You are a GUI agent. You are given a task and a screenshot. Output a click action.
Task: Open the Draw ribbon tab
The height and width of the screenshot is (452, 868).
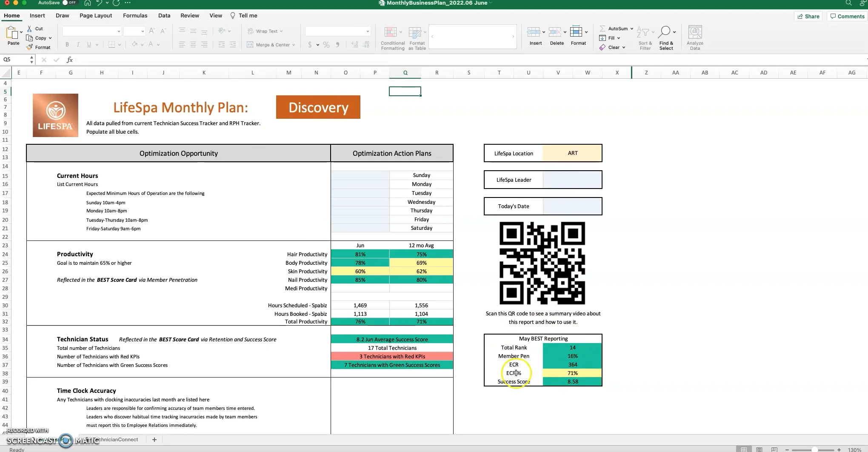tap(62, 15)
